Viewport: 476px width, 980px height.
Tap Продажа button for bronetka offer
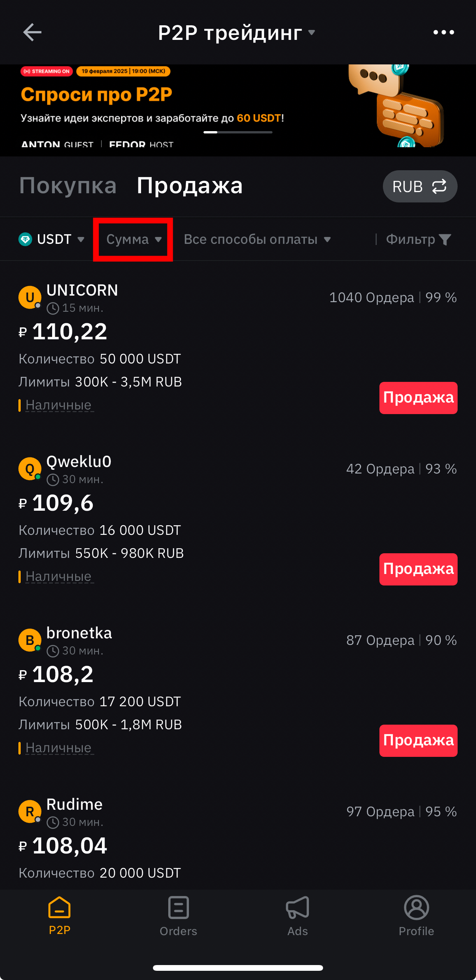point(419,741)
